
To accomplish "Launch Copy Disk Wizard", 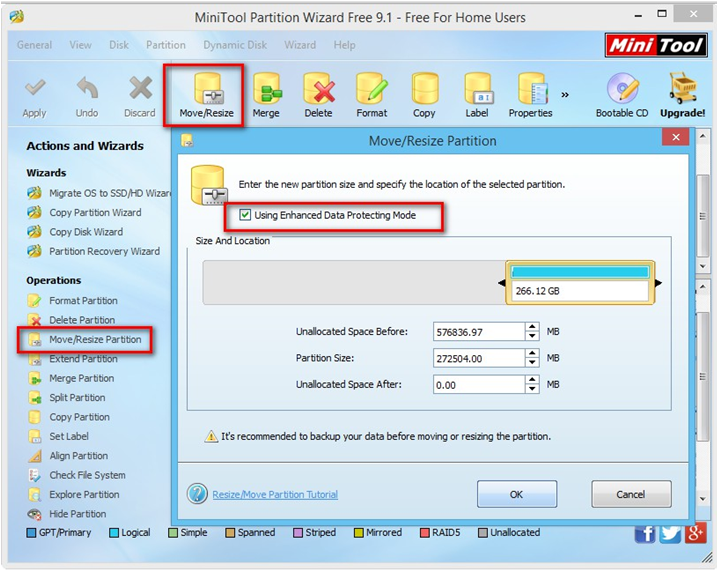I will [75, 232].
